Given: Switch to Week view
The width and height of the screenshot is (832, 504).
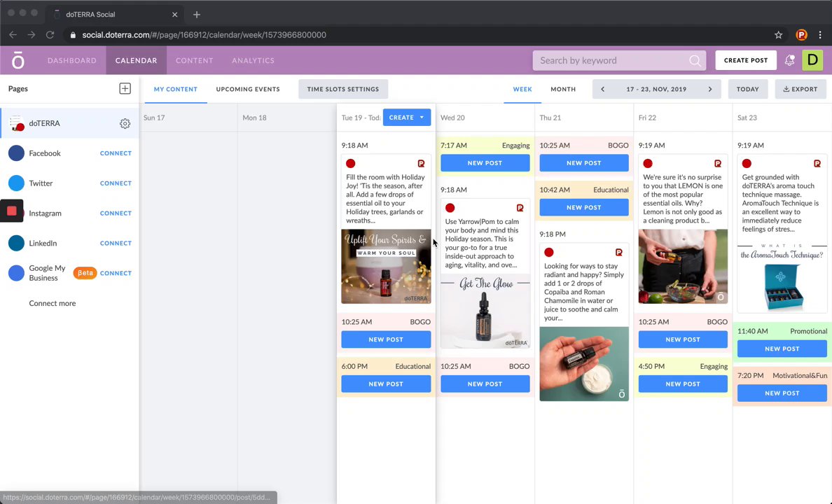Looking at the screenshot, I should (522, 89).
